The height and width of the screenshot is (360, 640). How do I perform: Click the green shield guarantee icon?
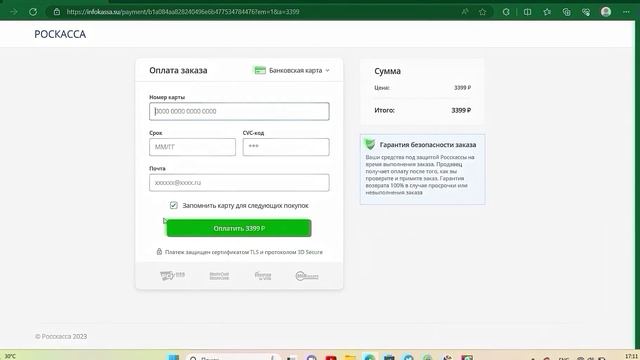tap(370, 144)
